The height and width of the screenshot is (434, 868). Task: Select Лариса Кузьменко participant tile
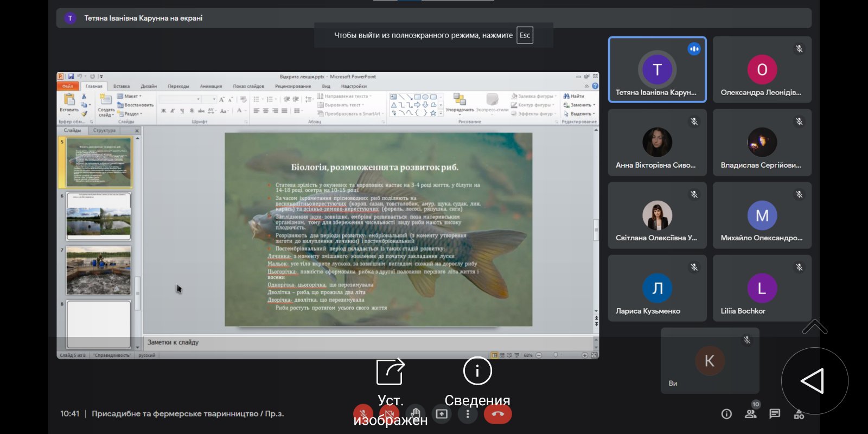coord(657,288)
